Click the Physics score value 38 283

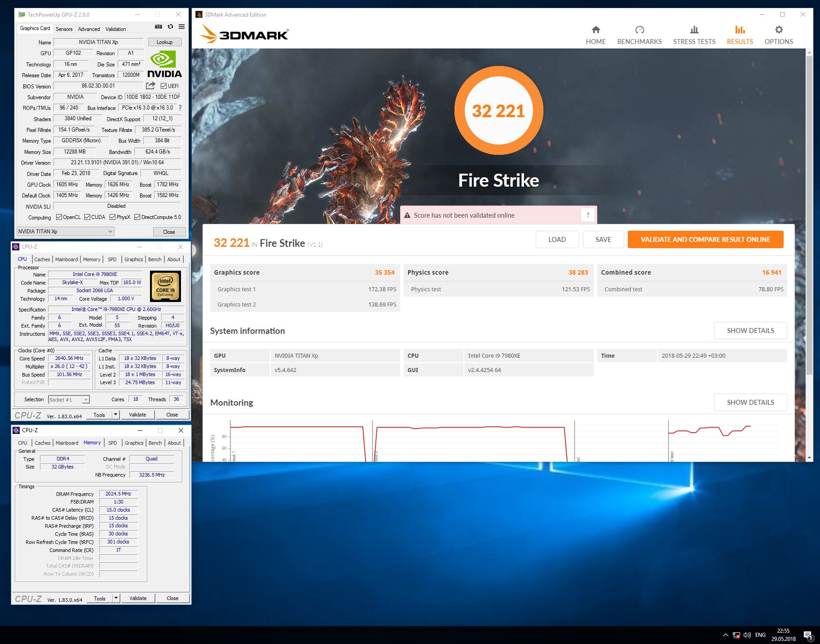578,272
